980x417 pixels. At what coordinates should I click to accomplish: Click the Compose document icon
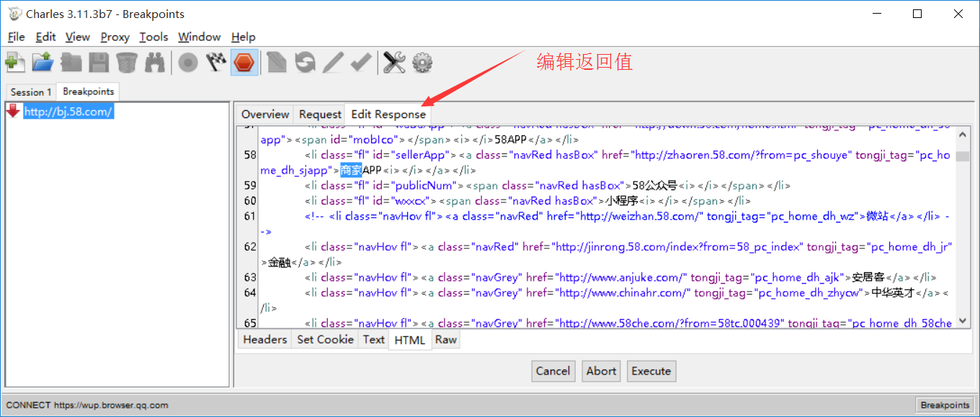tap(277, 63)
